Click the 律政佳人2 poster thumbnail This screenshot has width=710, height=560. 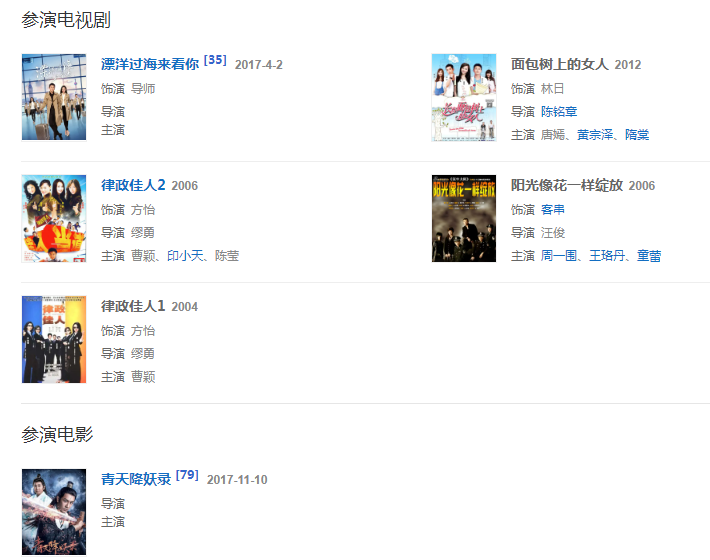point(54,218)
